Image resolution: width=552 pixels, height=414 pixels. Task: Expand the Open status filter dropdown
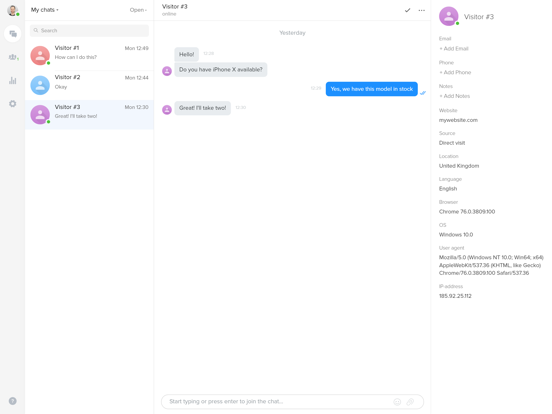138,10
